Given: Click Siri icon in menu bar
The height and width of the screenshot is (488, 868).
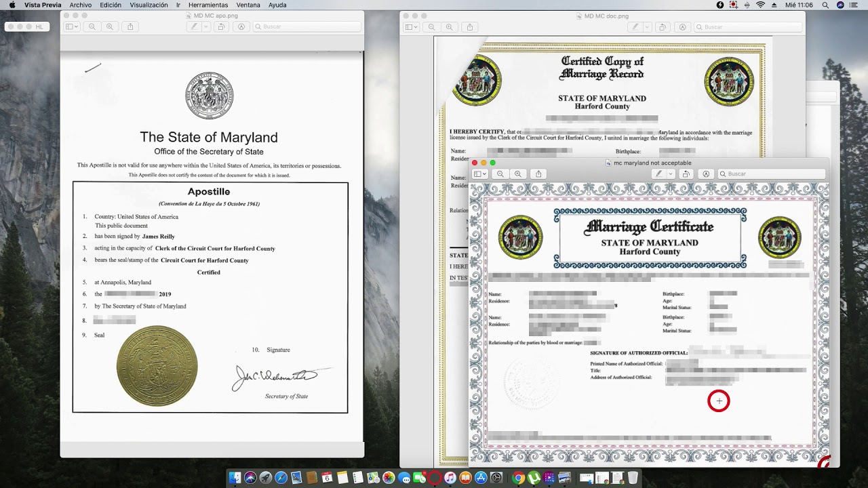Looking at the screenshot, I should click(841, 5).
